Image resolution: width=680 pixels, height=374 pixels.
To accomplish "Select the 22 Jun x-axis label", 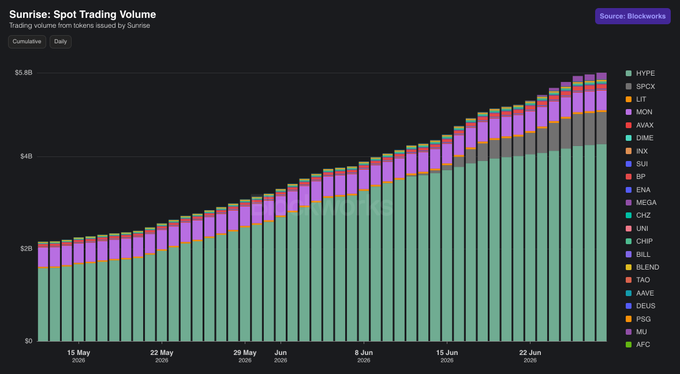I will coord(530,356).
